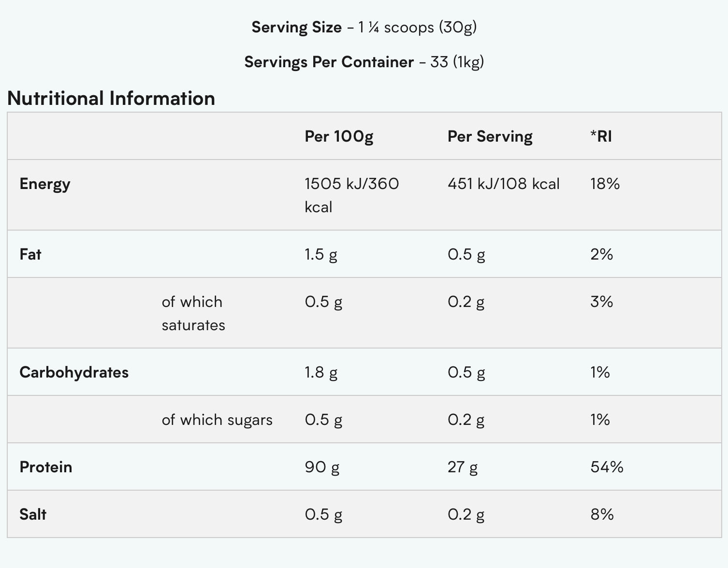Click the Serving Size text line
Screen dimensions: 728x568
(364, 27)
